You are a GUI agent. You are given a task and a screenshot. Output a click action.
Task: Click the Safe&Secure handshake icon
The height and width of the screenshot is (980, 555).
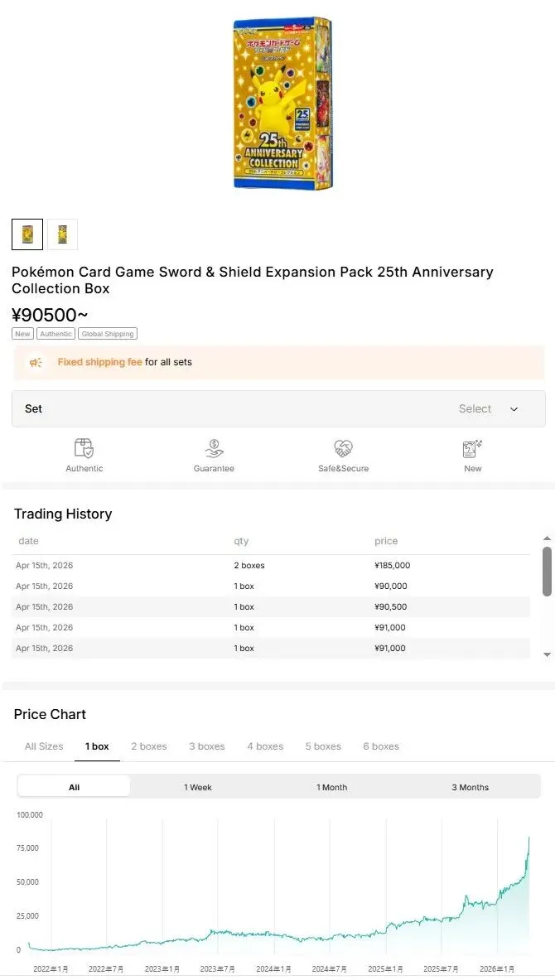(343, 448)
